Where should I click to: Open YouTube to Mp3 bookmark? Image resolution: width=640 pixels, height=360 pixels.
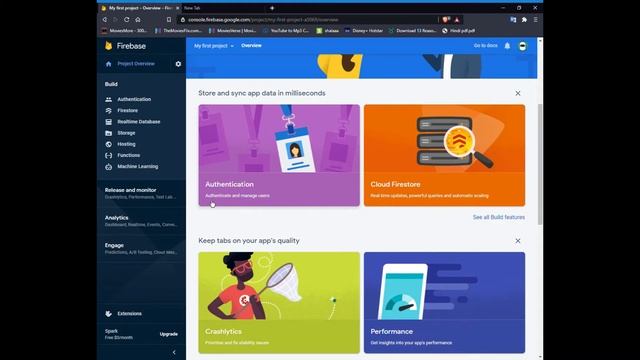286,31
